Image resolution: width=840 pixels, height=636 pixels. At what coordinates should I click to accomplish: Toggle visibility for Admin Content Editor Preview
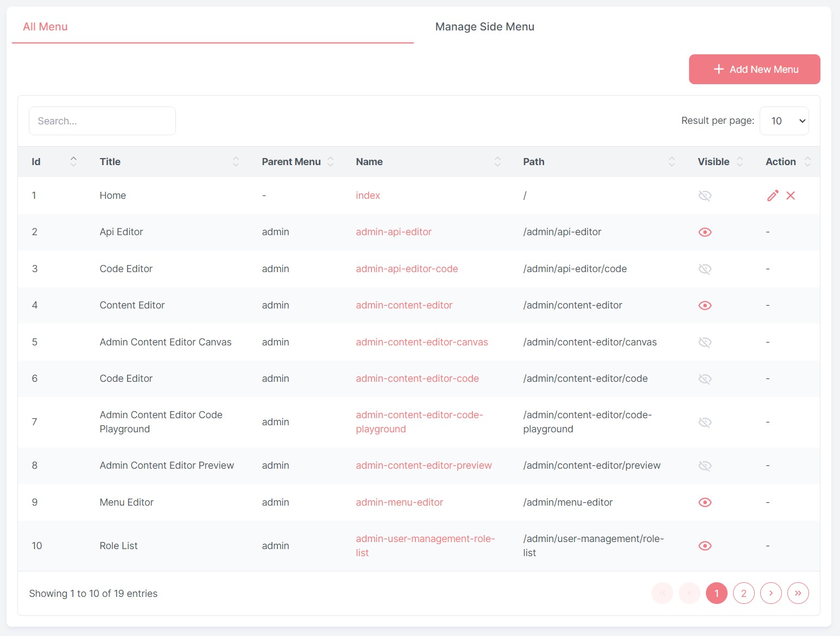[705, 465]
